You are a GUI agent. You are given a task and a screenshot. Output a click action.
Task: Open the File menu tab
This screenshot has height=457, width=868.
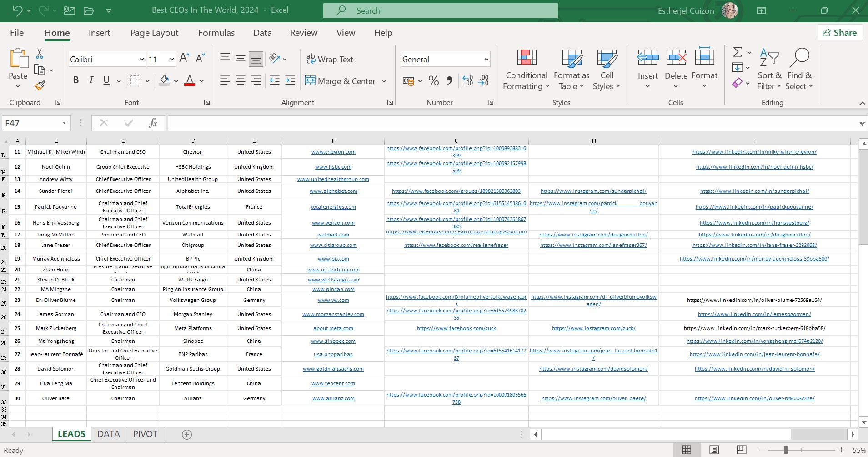[x=17, y=33]
